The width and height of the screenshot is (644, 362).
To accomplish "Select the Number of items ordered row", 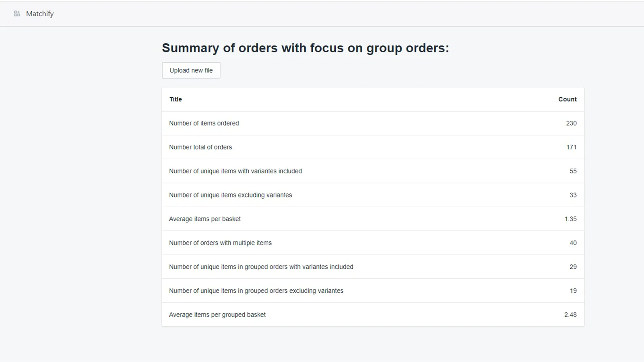I will [x=373, y=123].
